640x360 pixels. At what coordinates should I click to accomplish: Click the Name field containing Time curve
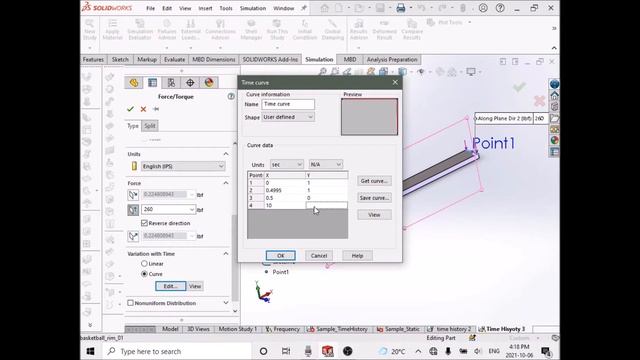(288, 104)
